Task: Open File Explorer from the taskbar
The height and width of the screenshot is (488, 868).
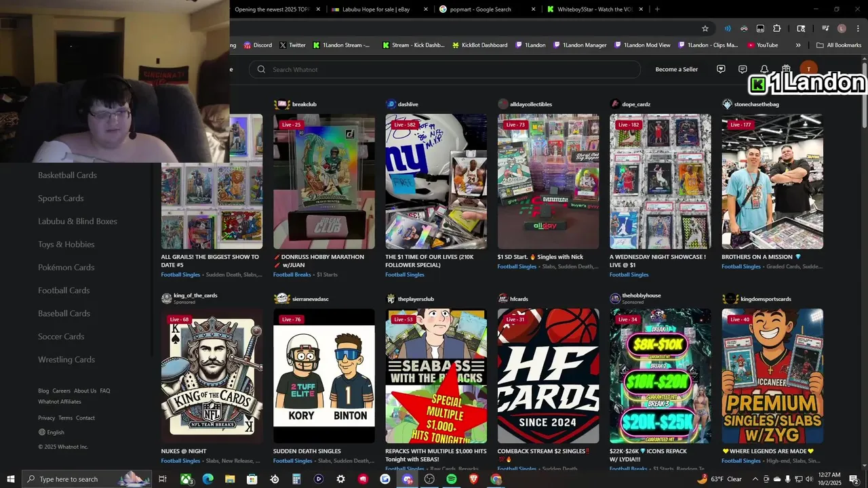Action: click(x=230, y=479)
